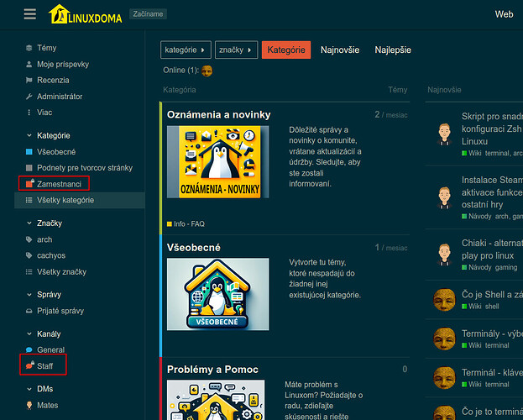Open the Instalace Steam topic title

492,192
